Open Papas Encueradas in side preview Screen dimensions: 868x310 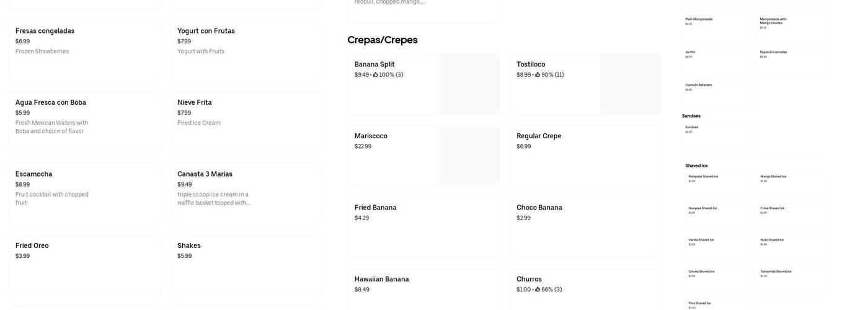791,61
